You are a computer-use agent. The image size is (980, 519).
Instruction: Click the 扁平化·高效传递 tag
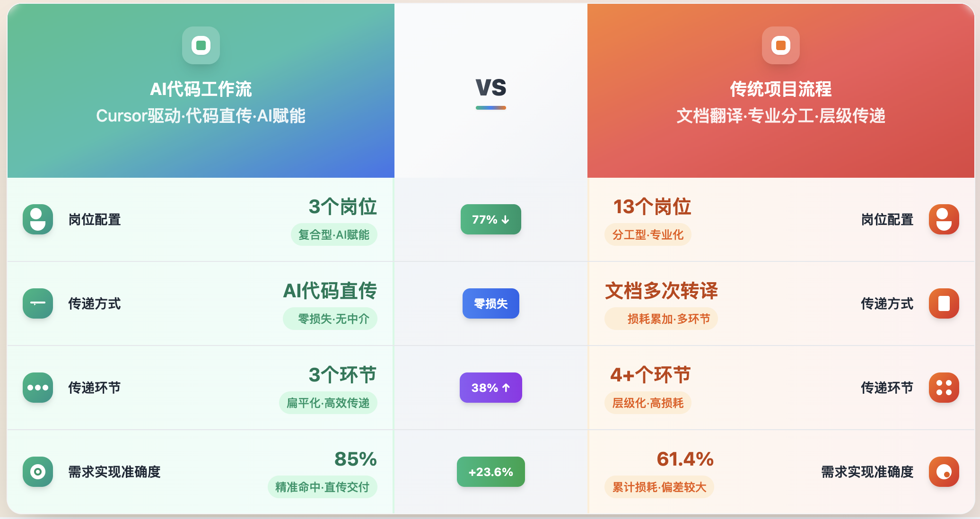[x=328, y=403]
